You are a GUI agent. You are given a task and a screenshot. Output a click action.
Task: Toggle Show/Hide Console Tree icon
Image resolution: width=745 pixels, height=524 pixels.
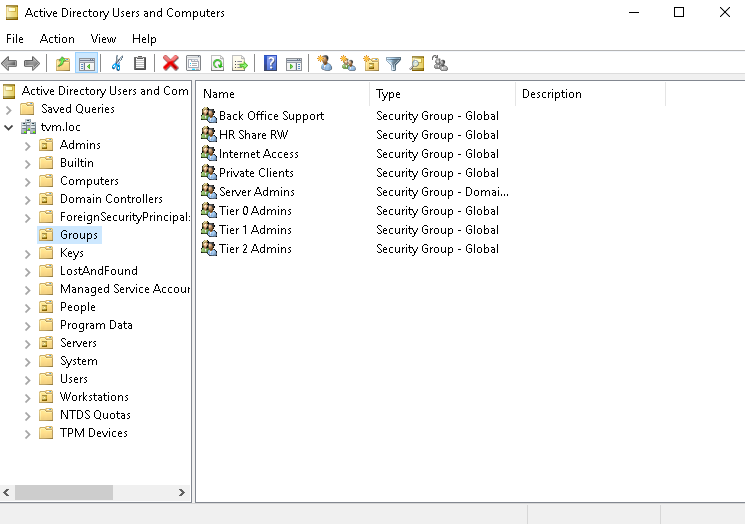(x=86, y=63)
